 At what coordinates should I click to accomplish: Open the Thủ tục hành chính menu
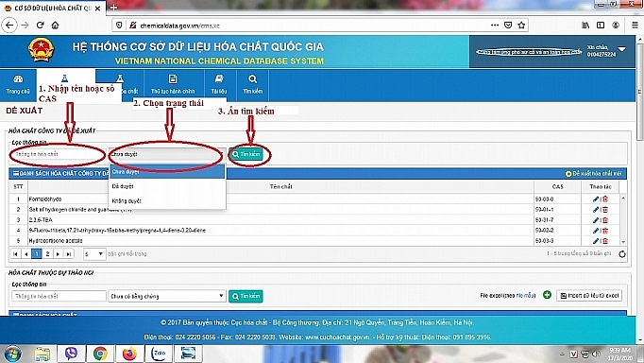(x=173, y=85)
